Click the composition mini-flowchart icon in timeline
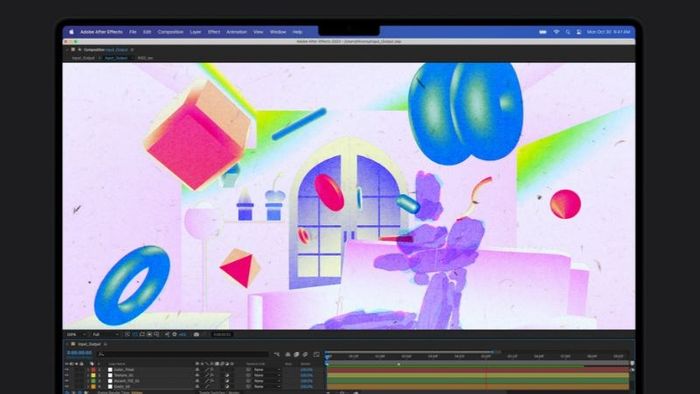This screenshot has width=700, height=394. 277,354
